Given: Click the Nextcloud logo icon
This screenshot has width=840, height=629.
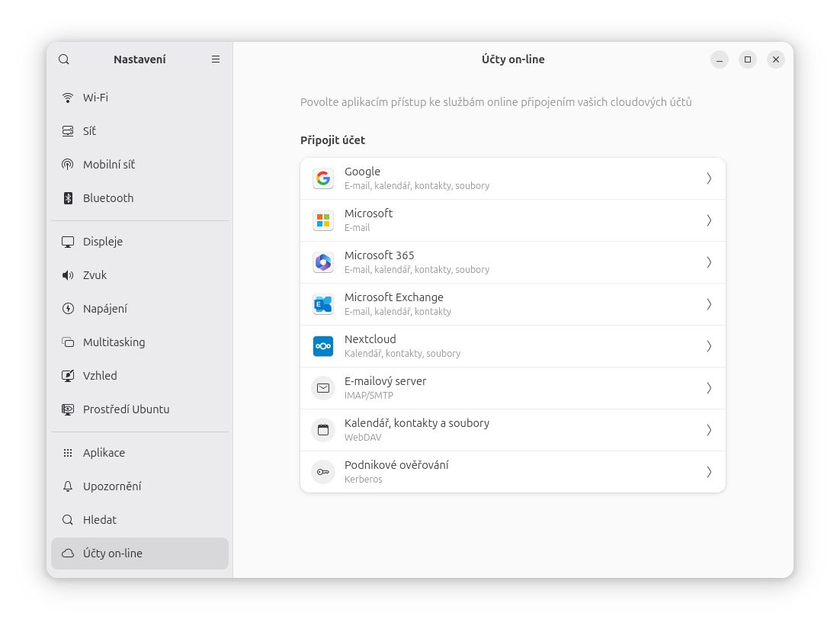Looking at the screenshot, I should coord(323,346).
